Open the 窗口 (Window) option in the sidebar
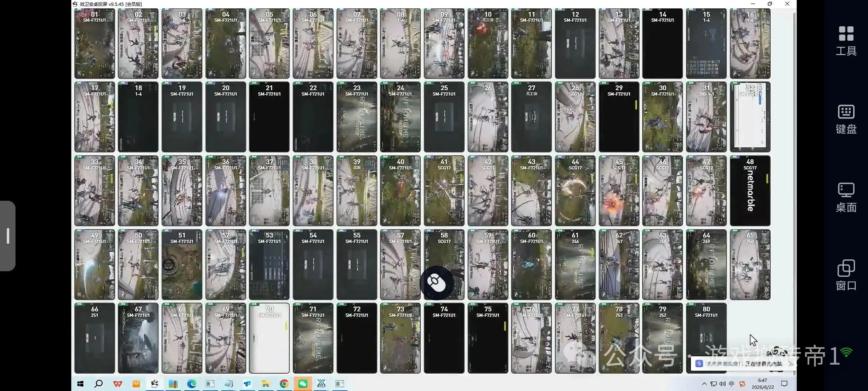Viewport: 868px width, 391px height. click(846, 275)
